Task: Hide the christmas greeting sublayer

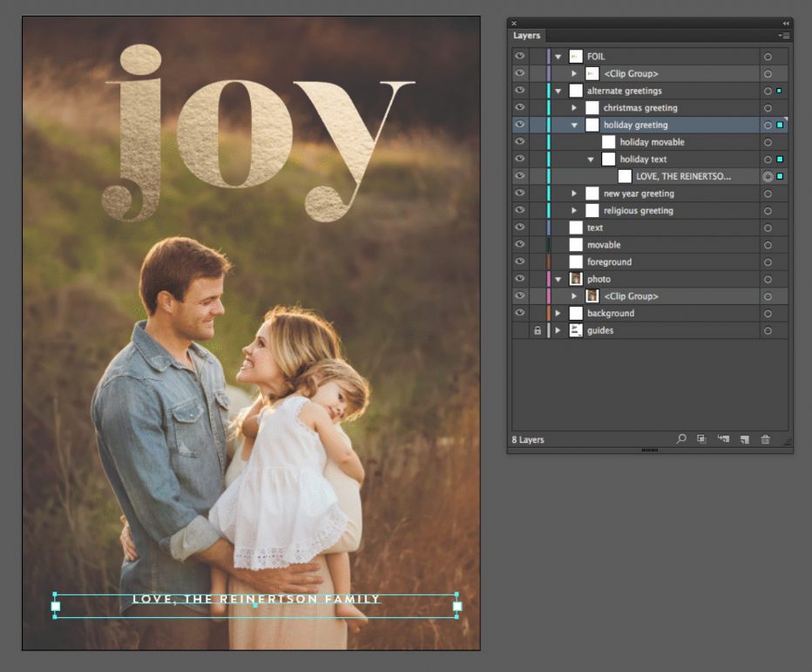Action: tap(520, 108)
